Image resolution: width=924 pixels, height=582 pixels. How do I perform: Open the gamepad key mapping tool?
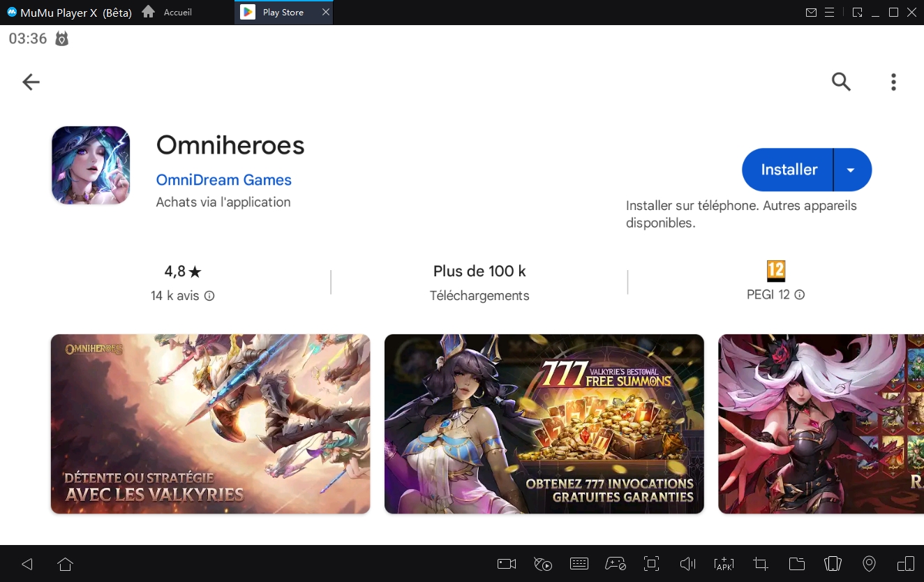click(x=616, y=563)
